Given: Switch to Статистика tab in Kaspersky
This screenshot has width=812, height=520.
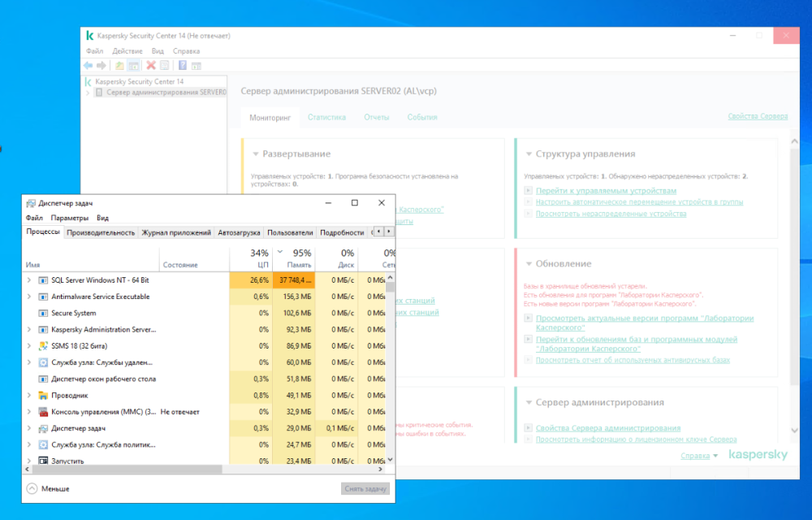Looking at the screenshot, I should (x=326, y=118).
